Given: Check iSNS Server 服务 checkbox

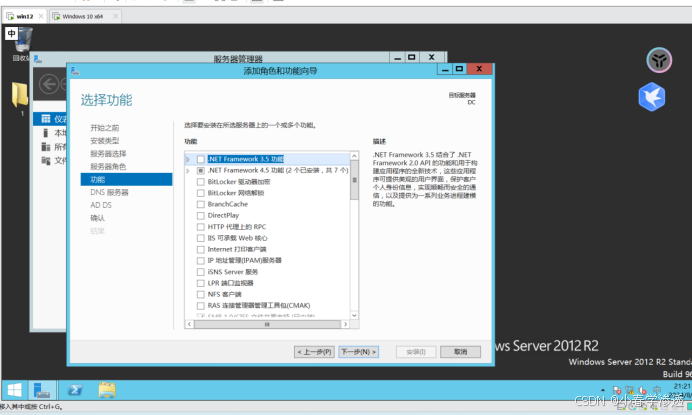Looking at the screenshot, I should coord(201,272).
